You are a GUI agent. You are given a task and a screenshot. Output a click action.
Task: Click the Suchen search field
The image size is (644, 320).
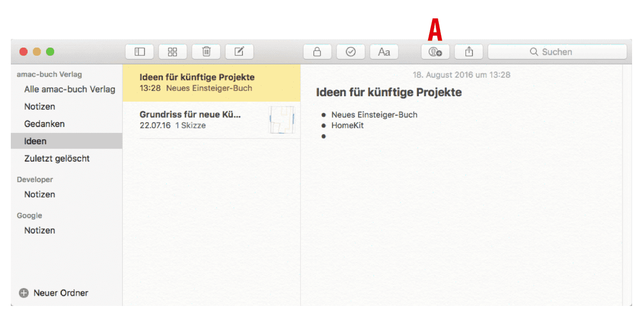557,52
